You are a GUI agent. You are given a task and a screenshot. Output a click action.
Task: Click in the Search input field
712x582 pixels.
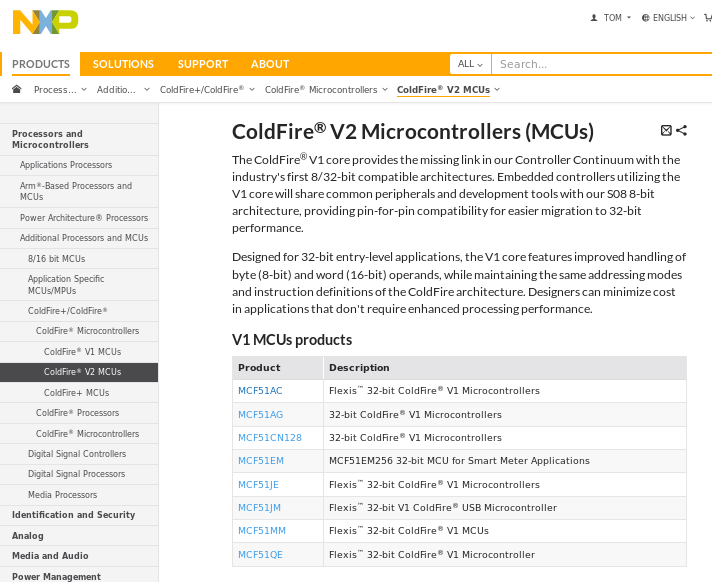600,64
